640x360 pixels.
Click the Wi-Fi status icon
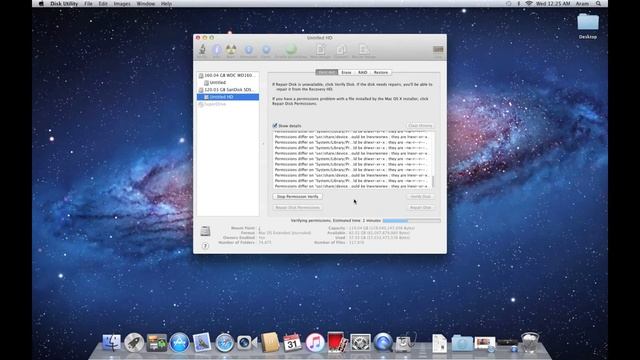(x=529, y=4)
